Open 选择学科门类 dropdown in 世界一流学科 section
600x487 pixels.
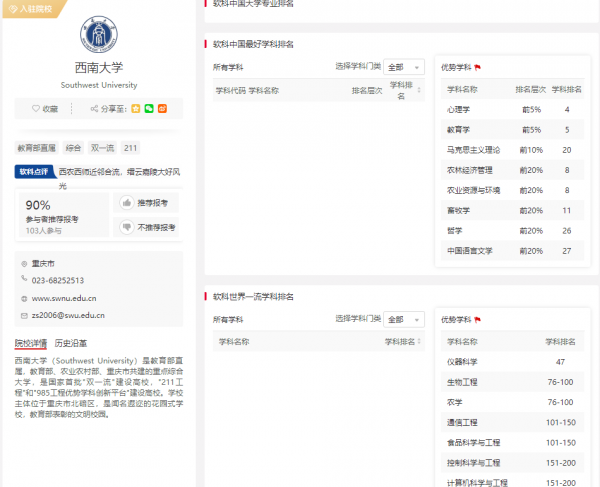(x=404, y=319)
